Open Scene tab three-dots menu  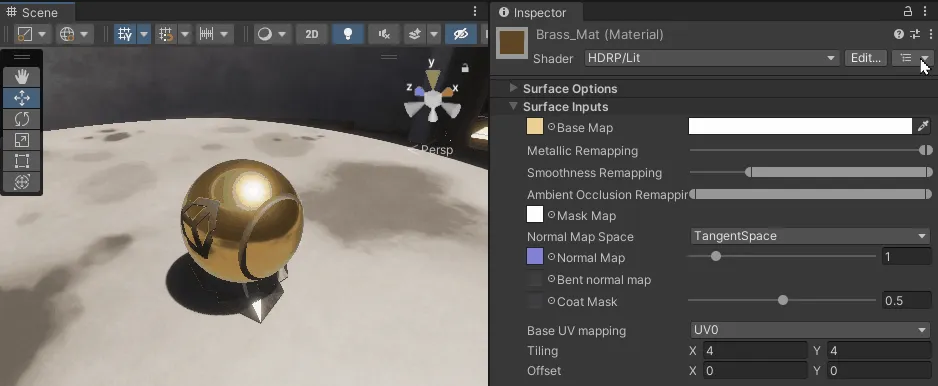click(475, 11)
